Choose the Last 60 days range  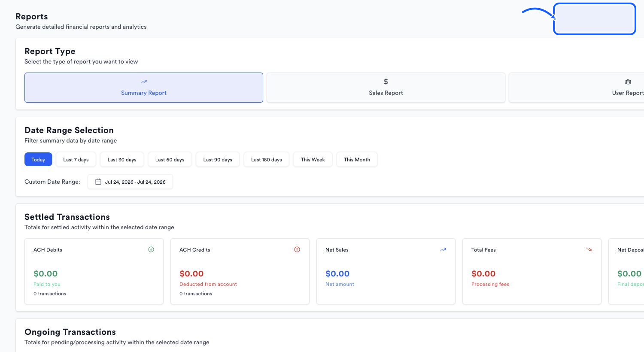tap(170, 159)
